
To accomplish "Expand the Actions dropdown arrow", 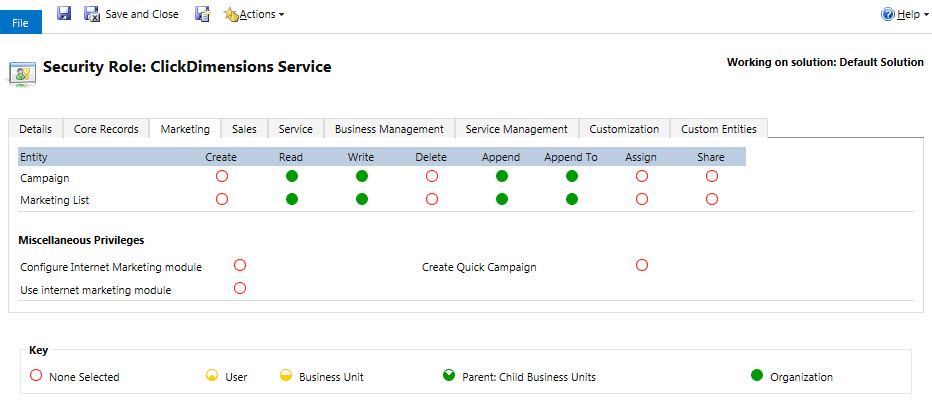I will tap(281, 15).
